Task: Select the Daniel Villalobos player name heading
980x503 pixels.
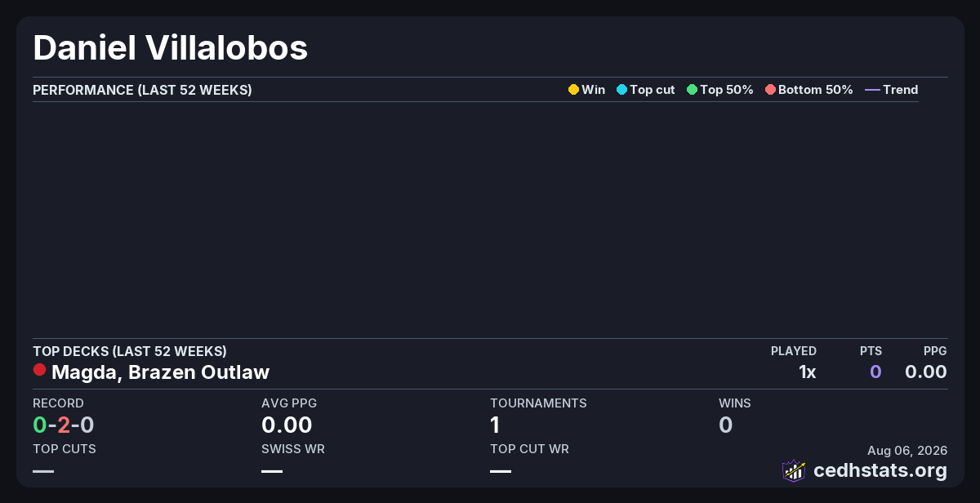Action: [x=171, y=48]
